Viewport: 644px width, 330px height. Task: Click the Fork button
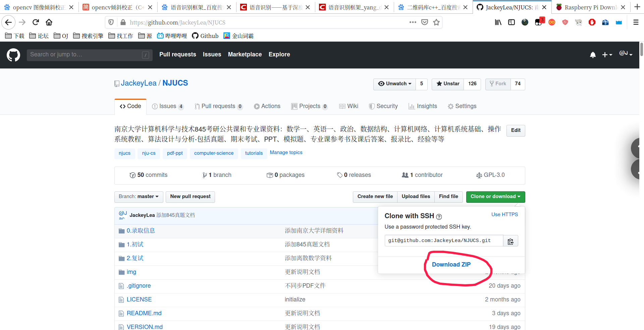[x=498, y=84]
